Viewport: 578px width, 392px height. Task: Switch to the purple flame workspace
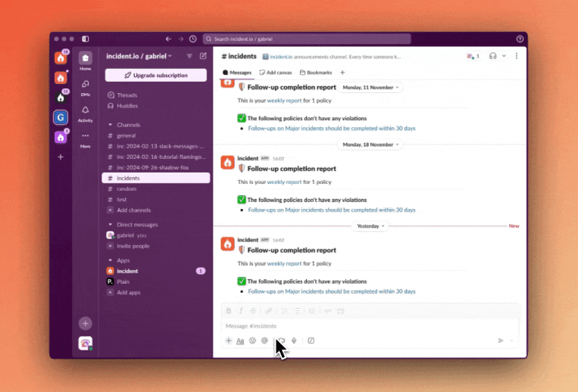tap(61, 137)
